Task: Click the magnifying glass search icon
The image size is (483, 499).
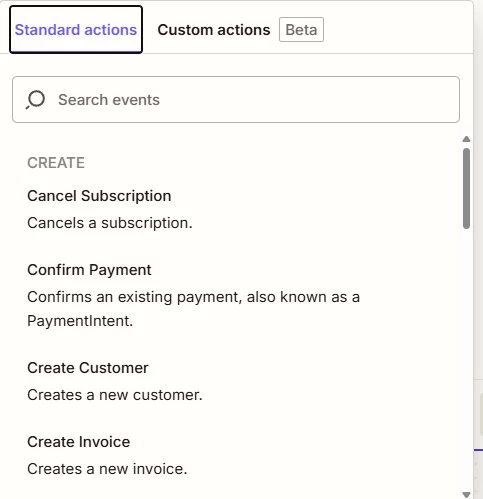Action: [35, 99]
